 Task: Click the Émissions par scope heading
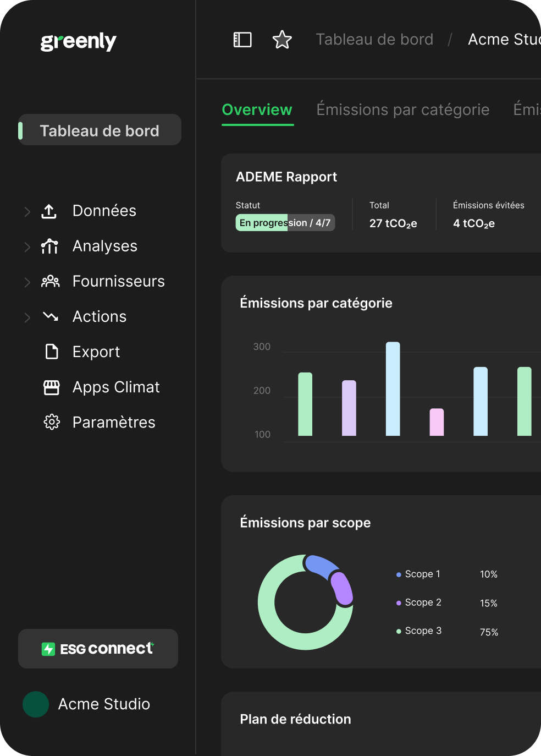point(305,523)
